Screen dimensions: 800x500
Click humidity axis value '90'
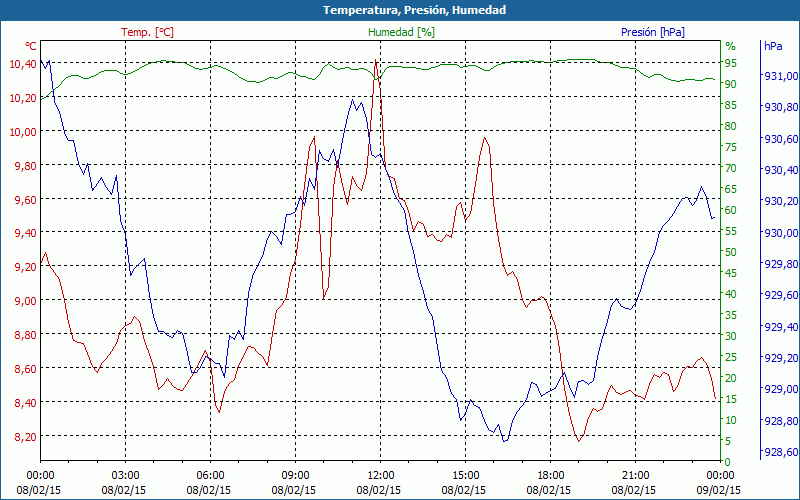pyautogui.click(x=731, y=84)
